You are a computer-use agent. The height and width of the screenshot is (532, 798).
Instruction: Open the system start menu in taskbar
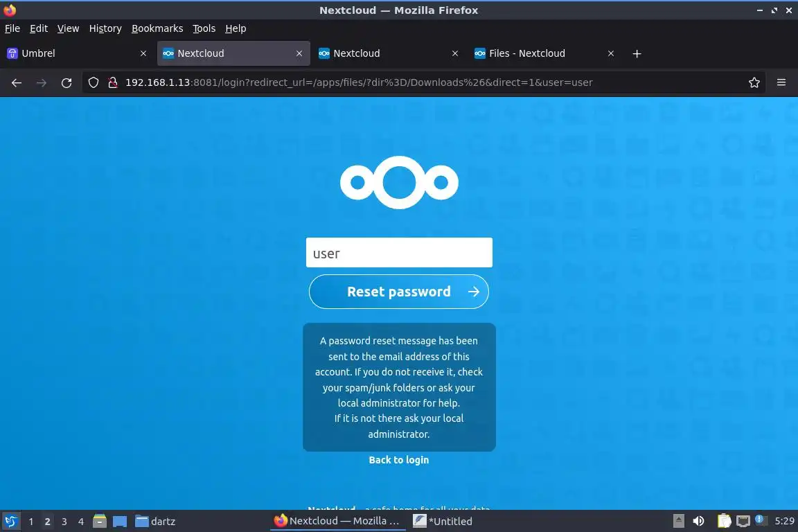10,522
